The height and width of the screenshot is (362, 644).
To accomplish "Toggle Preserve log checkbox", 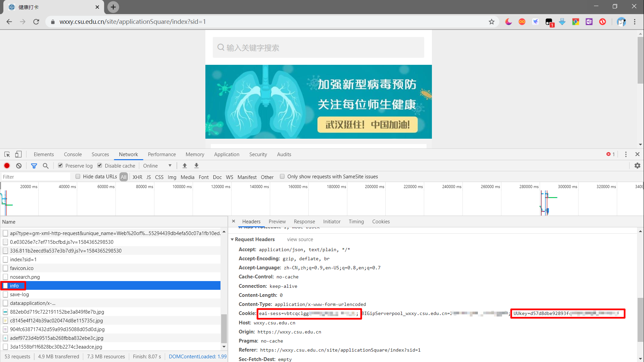I will (60, 166).
